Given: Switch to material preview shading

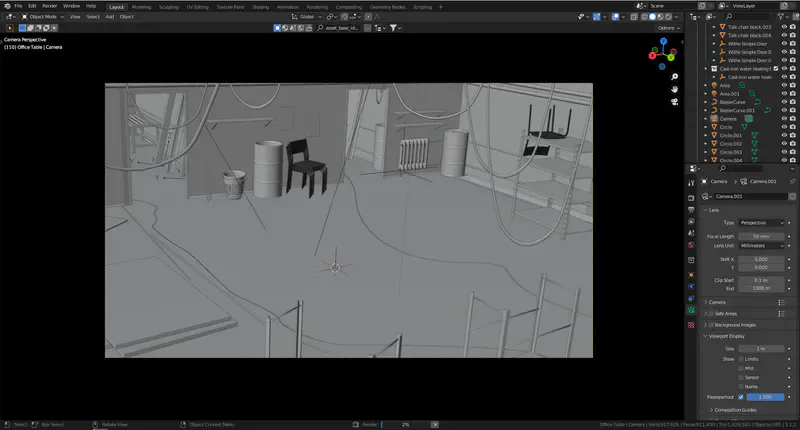Looking at the screenshot, I should [660, 17].
